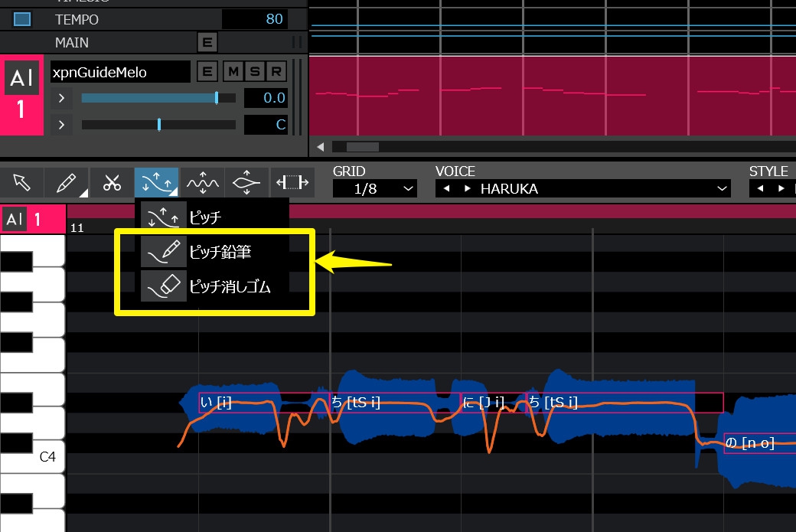The height and width of the screenshot is (532, 796).
Task: Select the arrow pointer tool
Action: tap(22, 182)
